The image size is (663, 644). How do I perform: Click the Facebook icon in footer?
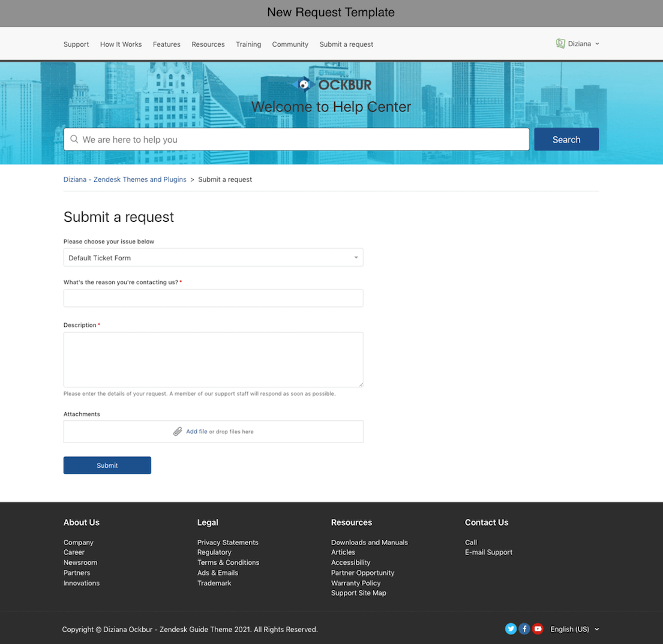tap(524, 629)
